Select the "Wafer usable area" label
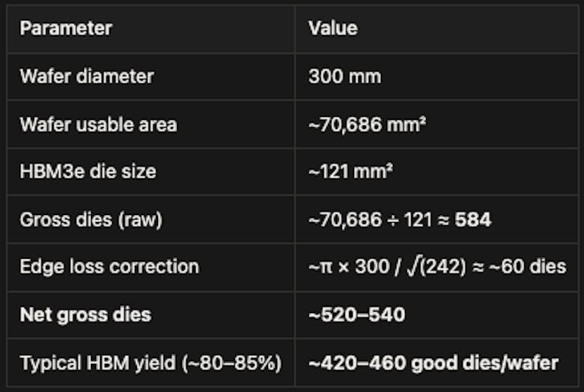Viewport: 584px width, 392px height. point(98,124)
